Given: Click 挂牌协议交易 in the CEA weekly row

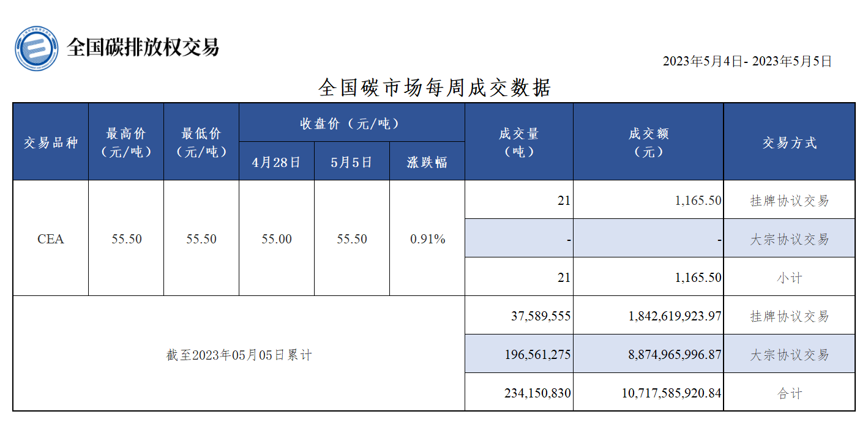Looking at the screenshot, I should click(790, 200).
